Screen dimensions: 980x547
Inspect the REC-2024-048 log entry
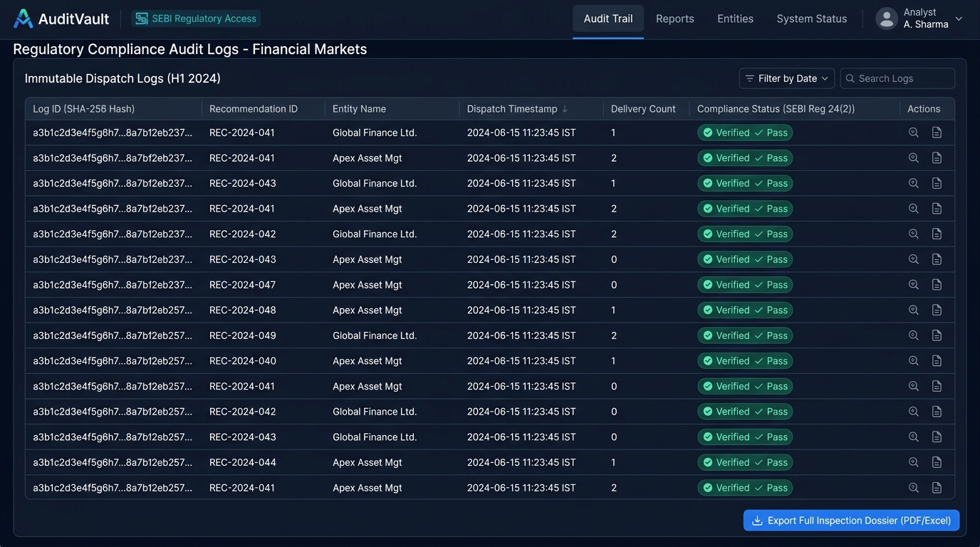click(914, 311)
